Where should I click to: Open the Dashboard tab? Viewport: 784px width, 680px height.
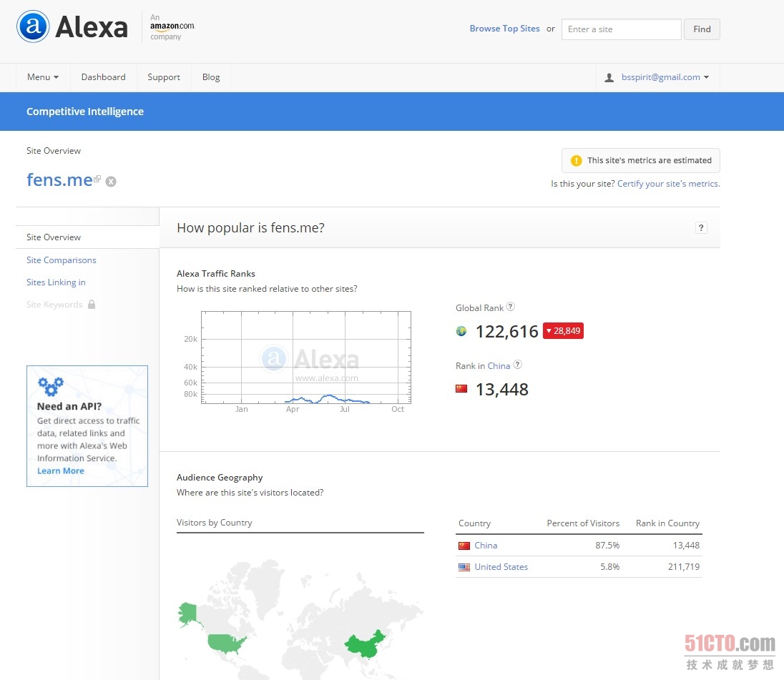[103, 77]
